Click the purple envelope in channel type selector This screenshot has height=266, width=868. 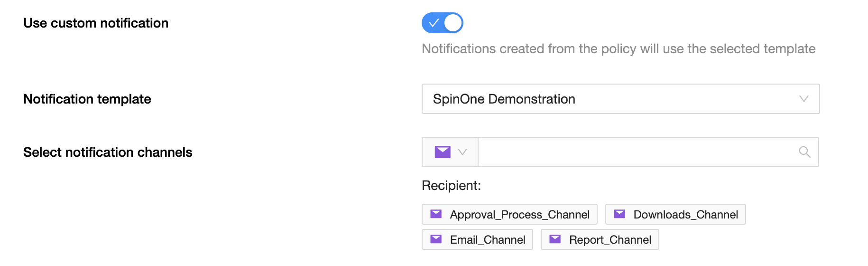pyautogui.click(x=442, y=152)
